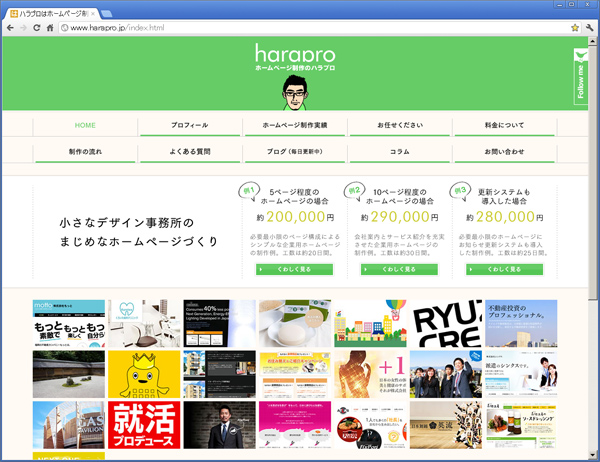Open the 料金について menu item
This screenshot has width=600, height=462.
[504, 126]
